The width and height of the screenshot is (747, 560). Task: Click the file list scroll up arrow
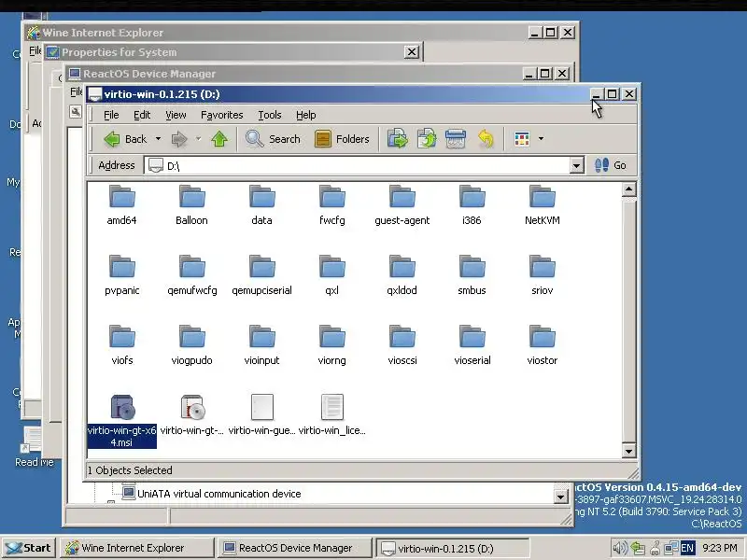point(628,189)
